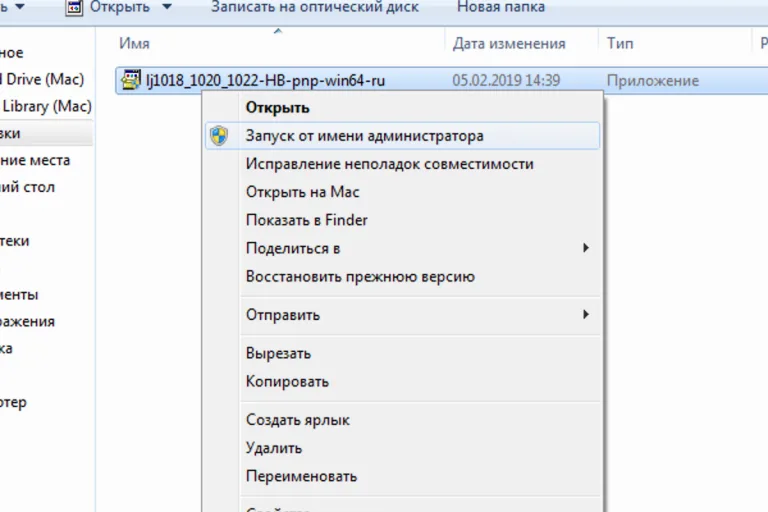Sort by Дата изменения column header
This screenshot has width=768, height=512.
click(509, 44)
